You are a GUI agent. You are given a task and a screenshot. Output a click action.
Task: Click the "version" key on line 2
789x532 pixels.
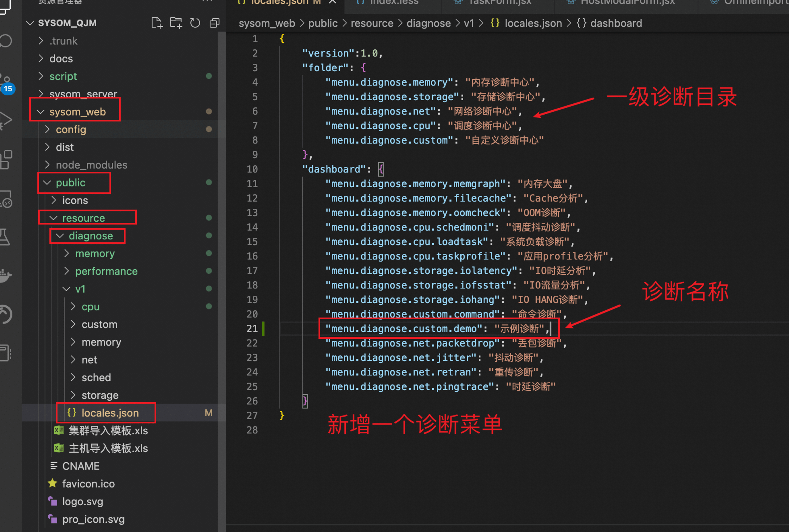pyautogui.click(x=328, y=53)
